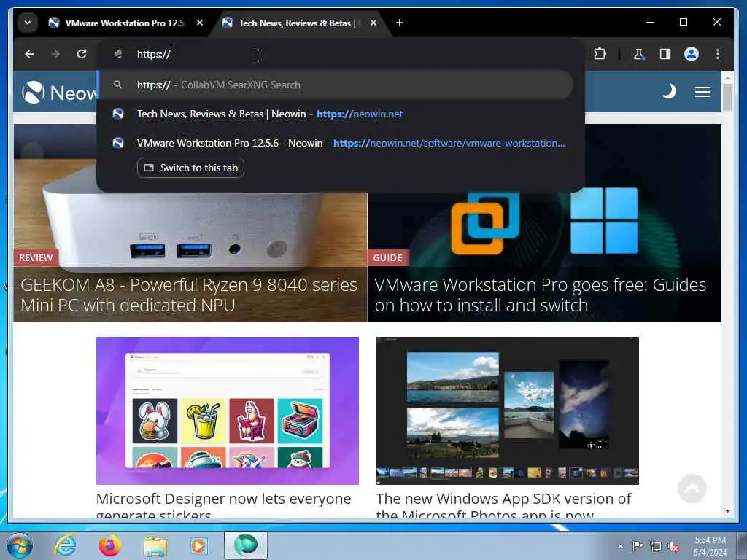Click the site info icon in address bar

pos(118,54)
